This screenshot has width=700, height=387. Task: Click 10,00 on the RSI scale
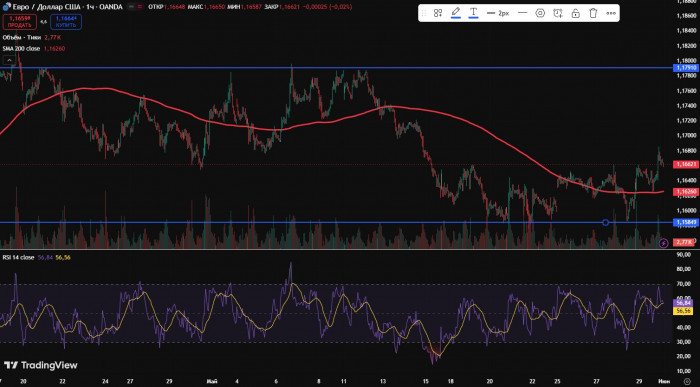(x=684, y=371)
